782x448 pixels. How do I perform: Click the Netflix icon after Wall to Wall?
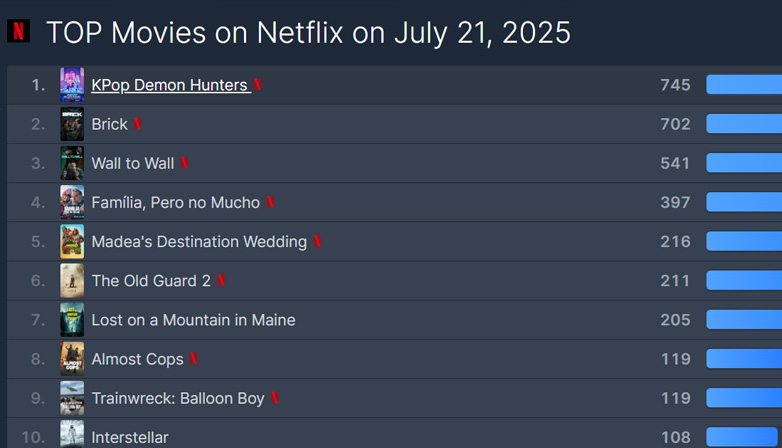(x=184, y=163)
